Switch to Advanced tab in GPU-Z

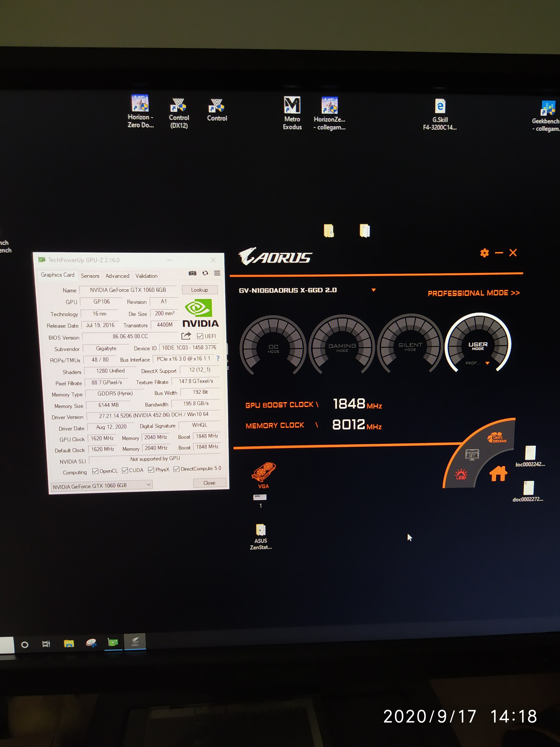coord(117,276)
